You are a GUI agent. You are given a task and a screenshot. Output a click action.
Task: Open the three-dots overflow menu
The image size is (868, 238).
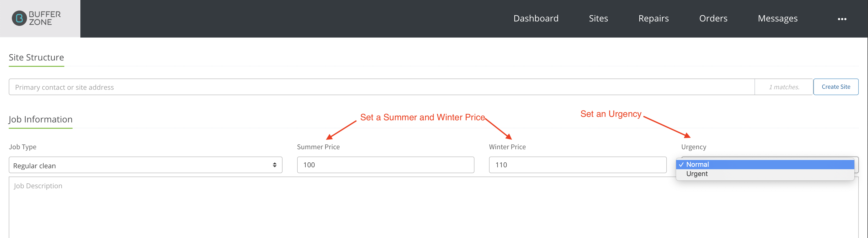(x=842, y=19)
